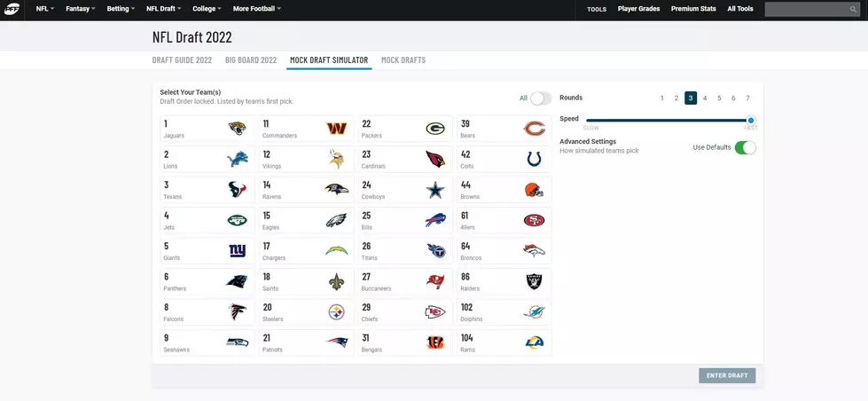This screenshot has width=868, height=401.
Task: Select the Saints team logo
Action: point(336,281)
